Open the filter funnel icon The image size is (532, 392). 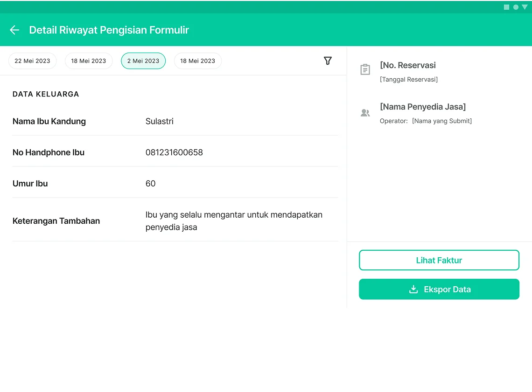(328, 61)
